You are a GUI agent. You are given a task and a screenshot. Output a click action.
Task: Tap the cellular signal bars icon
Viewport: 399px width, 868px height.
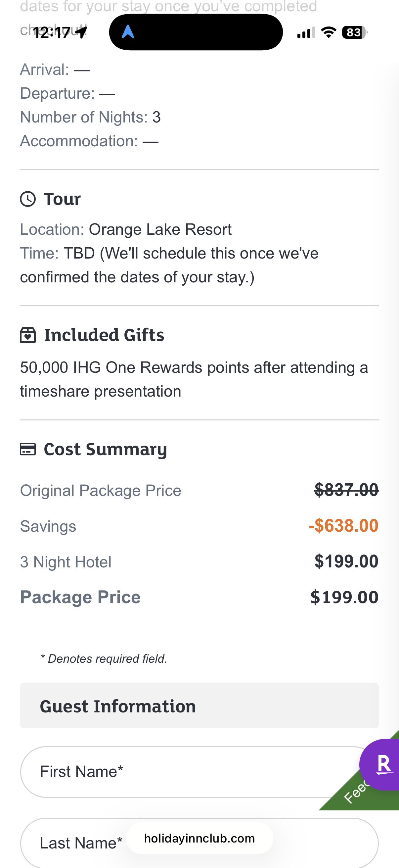click(306, 33)
